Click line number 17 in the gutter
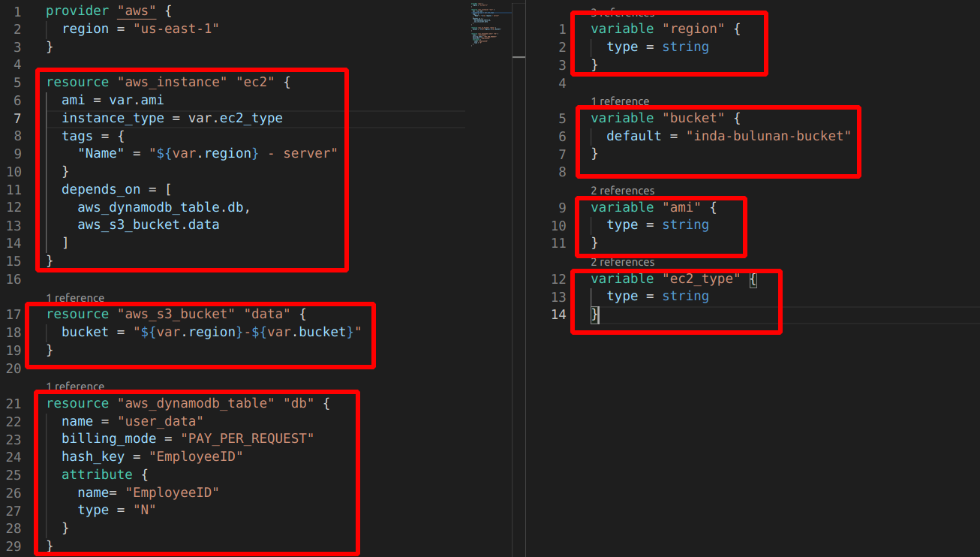The image size is (980, 557). point(14,314)
